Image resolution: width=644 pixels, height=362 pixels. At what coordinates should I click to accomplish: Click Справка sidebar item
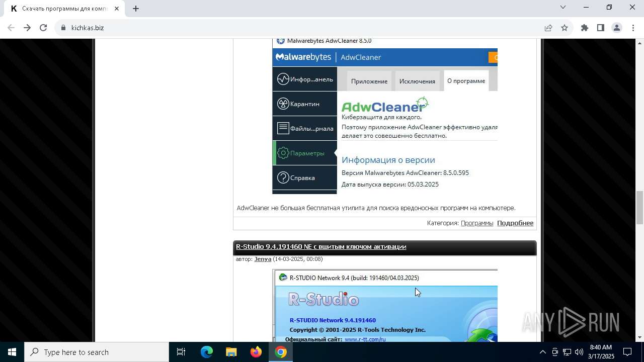305,177
